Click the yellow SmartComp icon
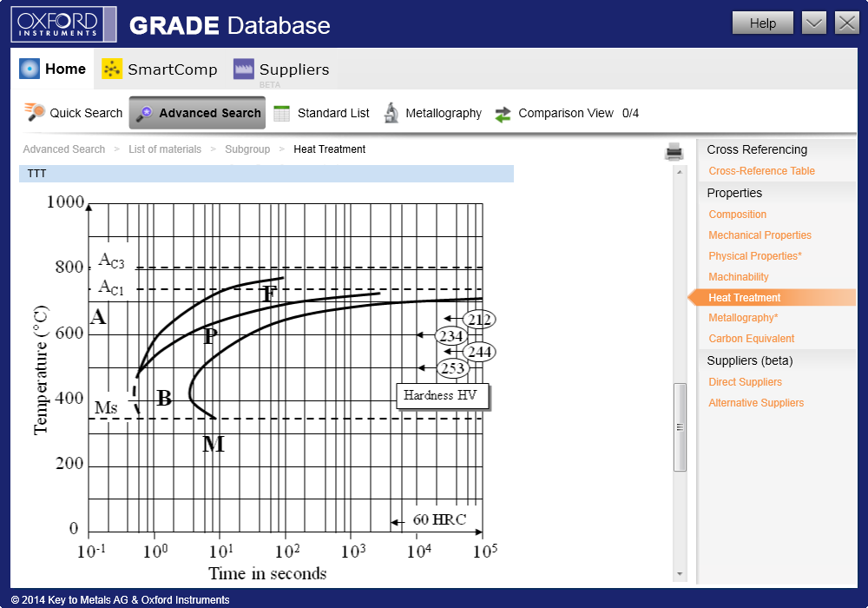Image resolution: width=868 pixels, height=608 pixels. [112, 69]
